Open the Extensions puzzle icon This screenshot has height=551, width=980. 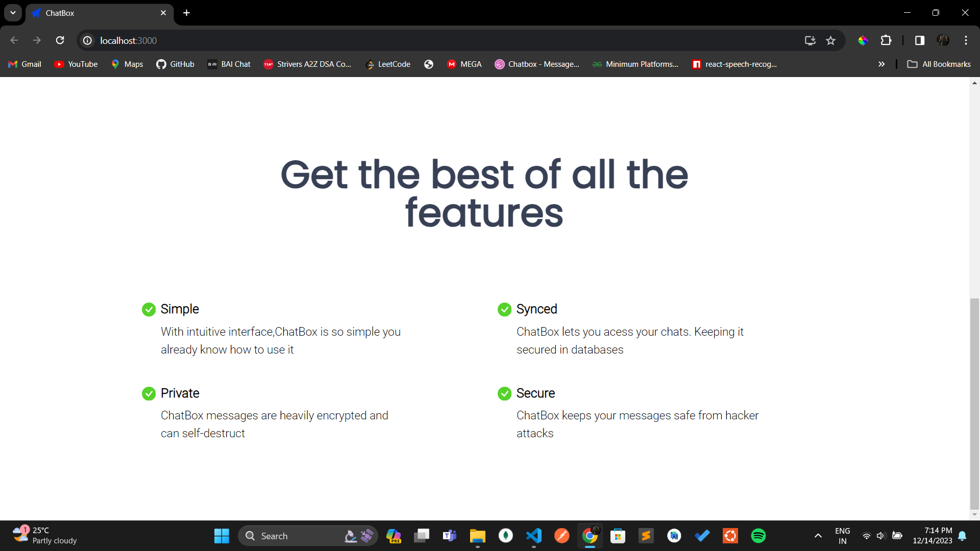886,40
